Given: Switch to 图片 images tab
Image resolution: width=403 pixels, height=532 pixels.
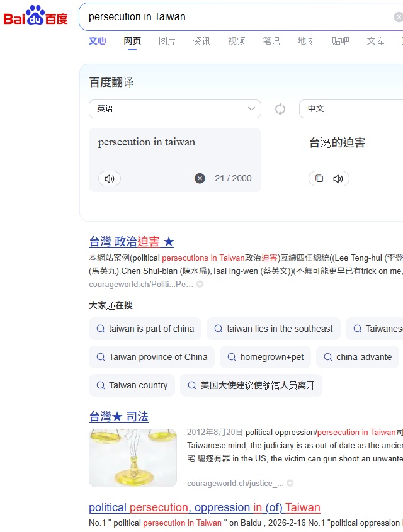Looking at the screenshot, I should click(x=167, y=42).
